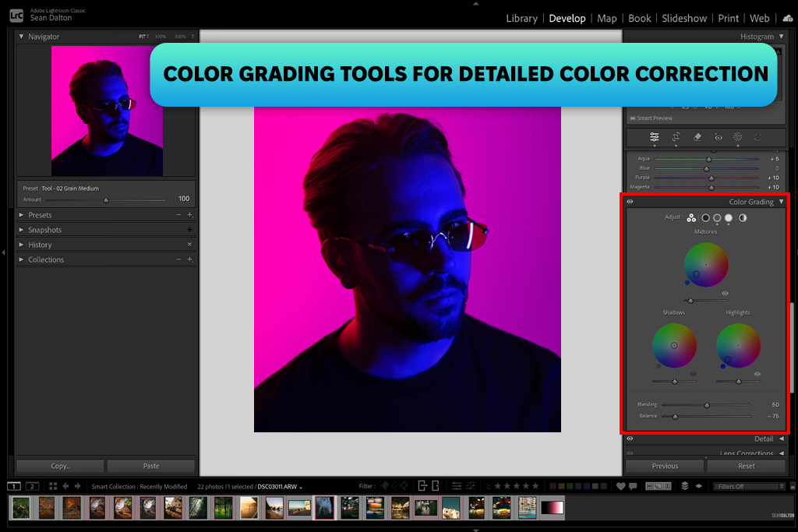The height and width of the screenshot is (532, 798).
Task: Select the first filmstrip thumbnail
Action: 21,508
